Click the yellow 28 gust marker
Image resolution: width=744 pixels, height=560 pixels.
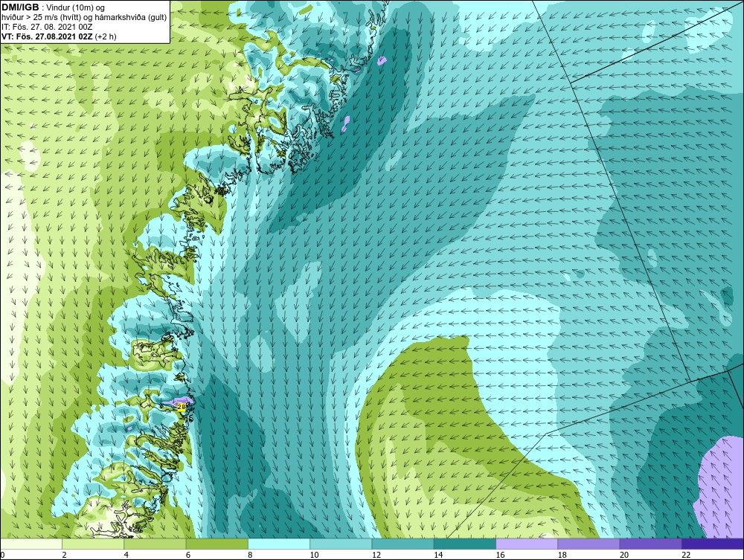coord(182,407)
